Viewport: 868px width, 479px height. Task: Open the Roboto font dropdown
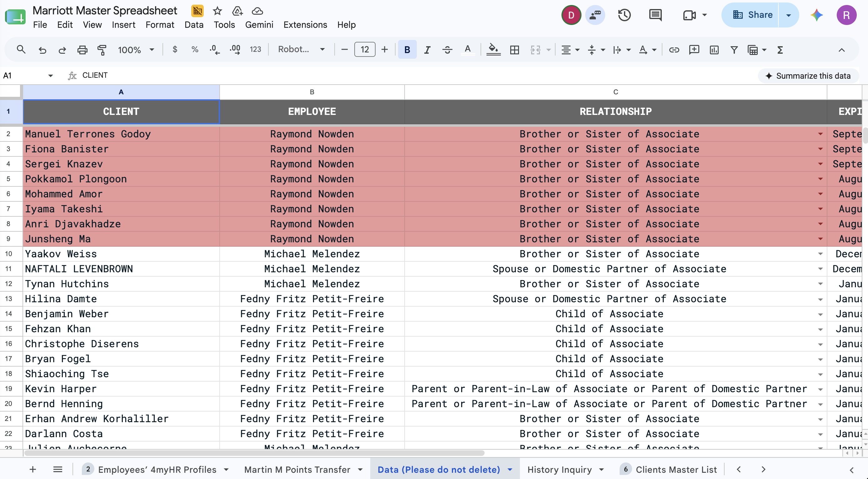[x=301, y=50]
